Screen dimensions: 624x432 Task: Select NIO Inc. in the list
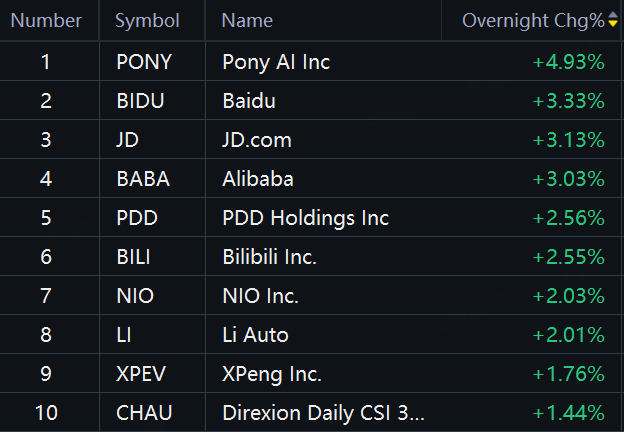pos(261,296)
